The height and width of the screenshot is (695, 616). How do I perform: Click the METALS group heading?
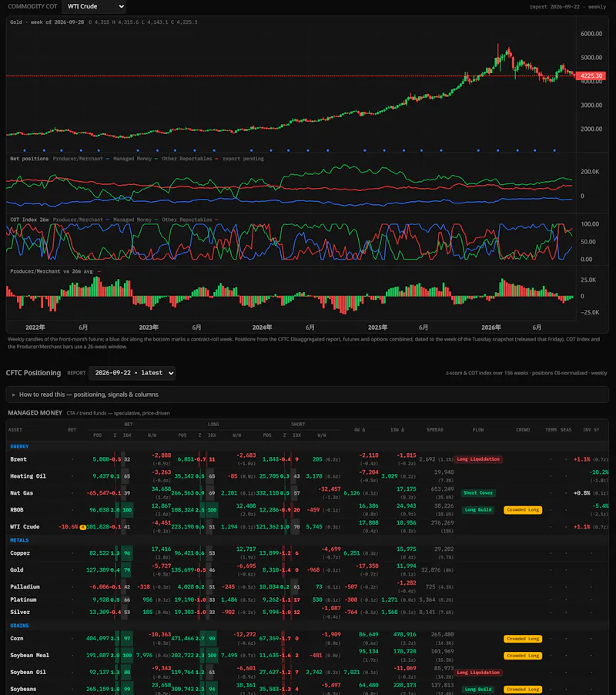tap(19, 540)
